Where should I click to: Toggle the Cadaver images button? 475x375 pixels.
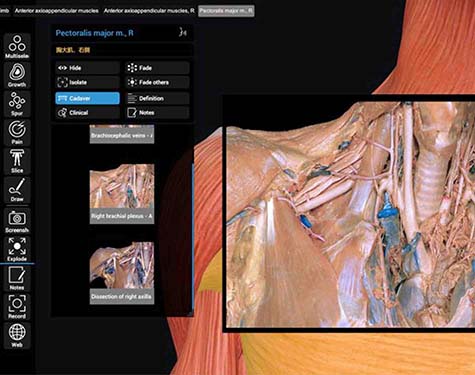(x=87, y=98)
